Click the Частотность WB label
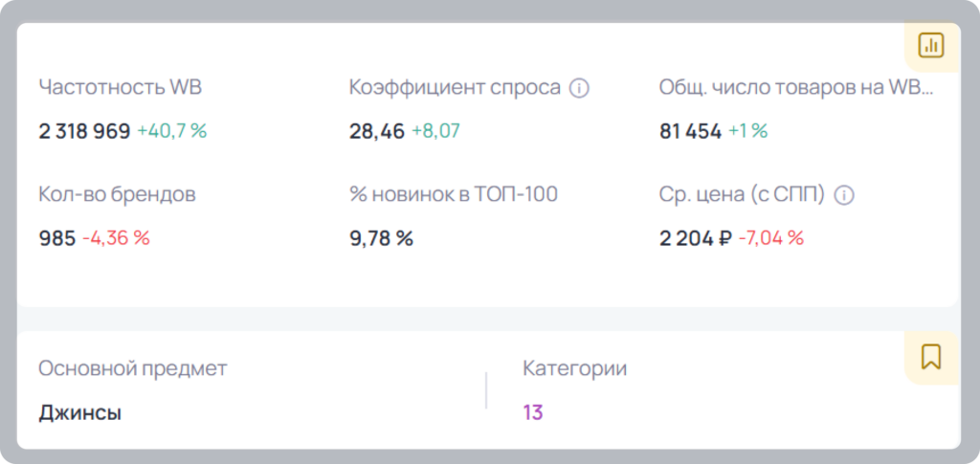980x464 pixels. 120,88
